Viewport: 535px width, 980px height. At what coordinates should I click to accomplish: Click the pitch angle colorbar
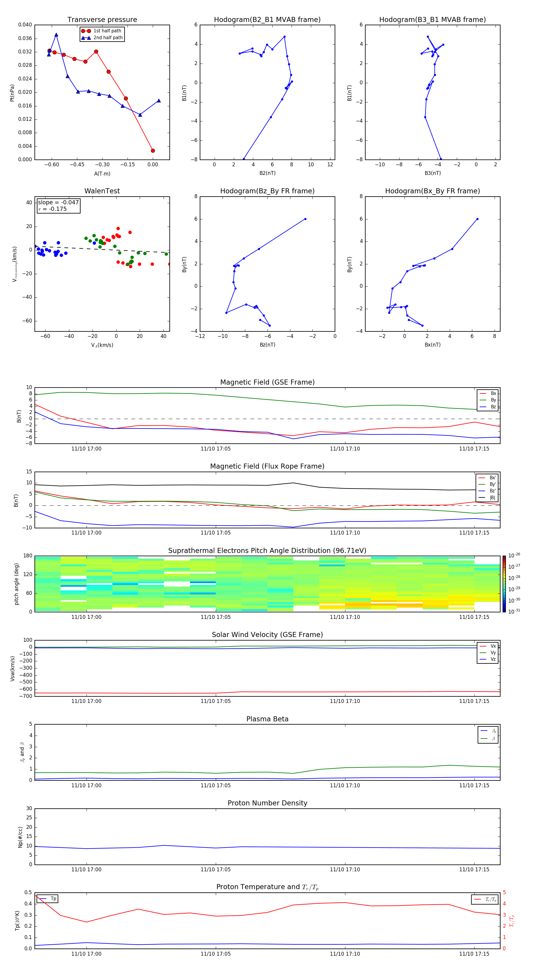click(x=504, y=584)
